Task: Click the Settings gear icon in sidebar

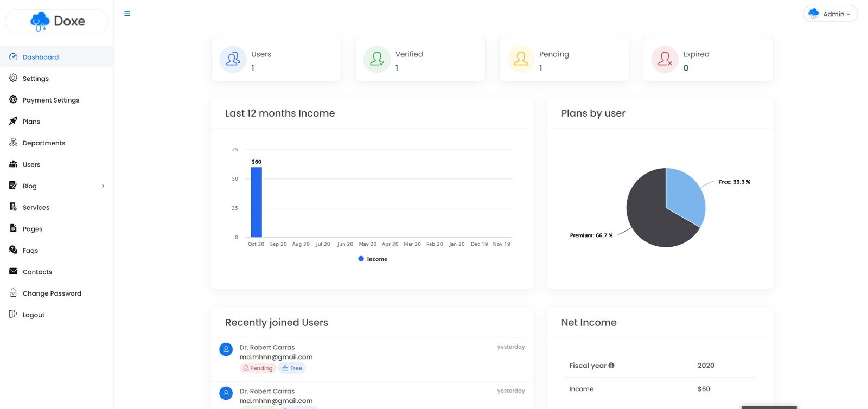Action: [14, 78]
